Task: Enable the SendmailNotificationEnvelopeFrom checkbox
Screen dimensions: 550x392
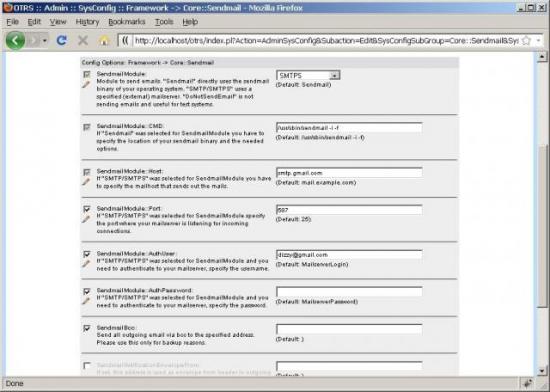Action: tap(87, 365)
